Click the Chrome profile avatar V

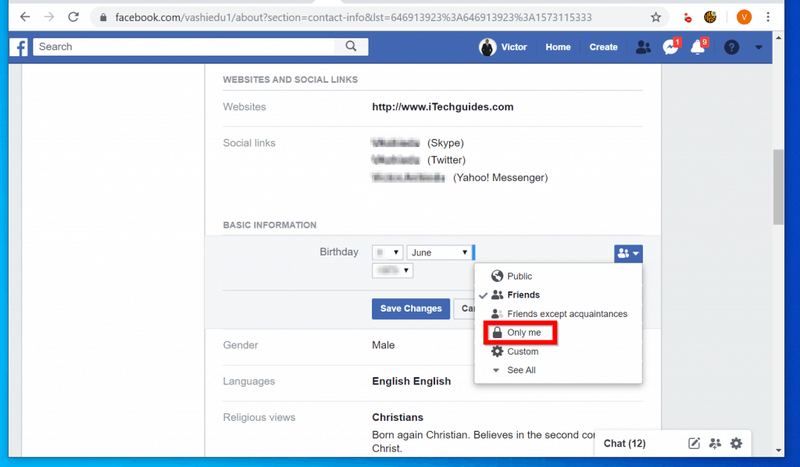click(x=744, y=17)
